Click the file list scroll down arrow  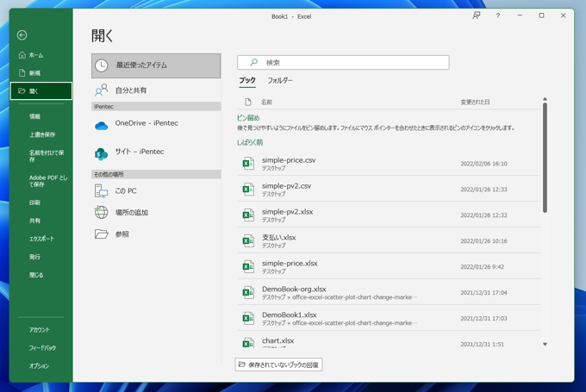[x=545, y=345]
